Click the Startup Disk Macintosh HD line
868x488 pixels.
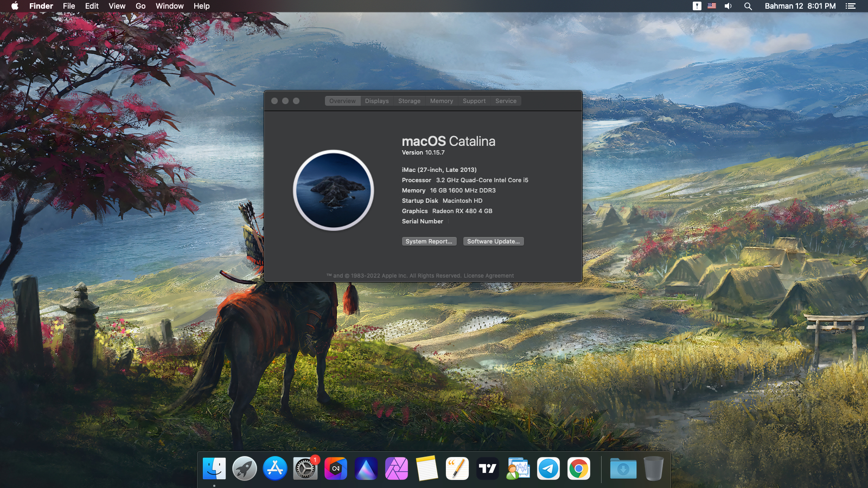click(442, 201)
